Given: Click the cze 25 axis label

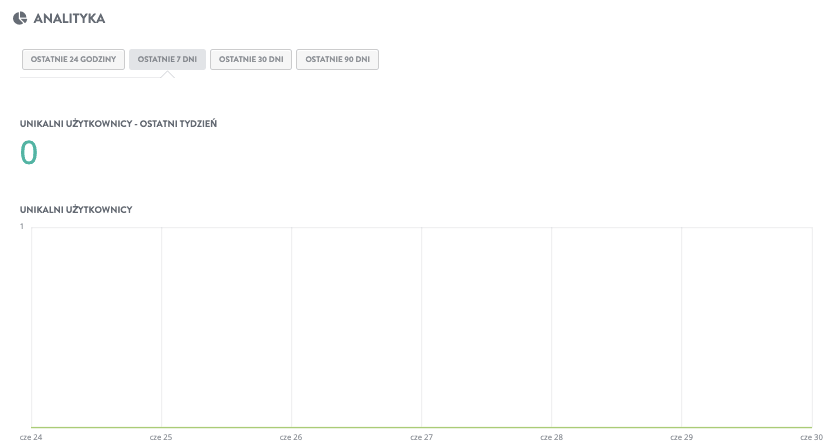Looking at the screenshot, I should coord(161,437).
